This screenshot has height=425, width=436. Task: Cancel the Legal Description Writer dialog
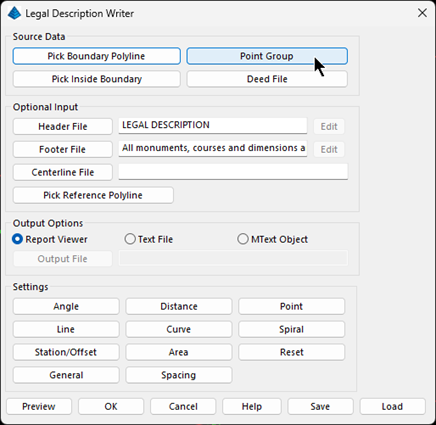point(183,406)
